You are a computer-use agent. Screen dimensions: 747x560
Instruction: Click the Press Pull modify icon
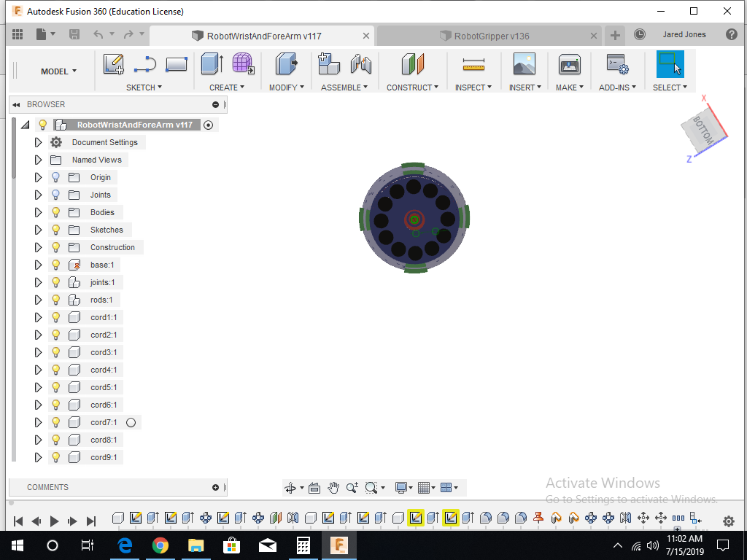pyautogui.click(x=286, y=64)
